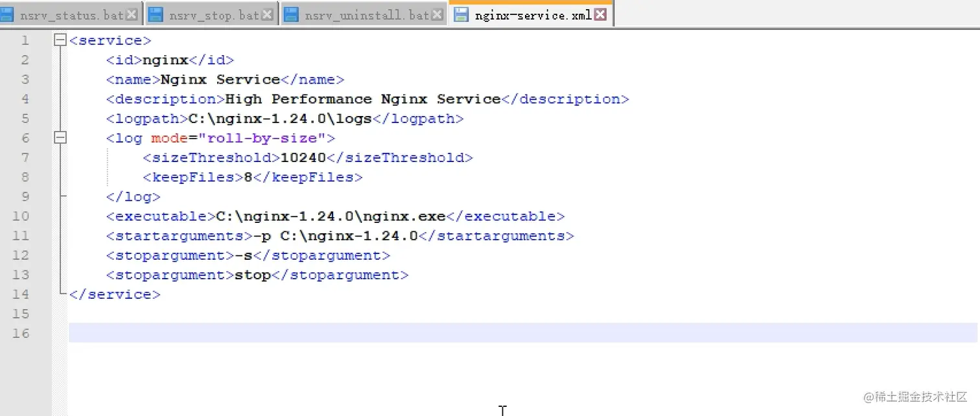The image size is (980, 416).
Task: Click the opening <sizeThreshold> tag
Action: tap(211, 157)
